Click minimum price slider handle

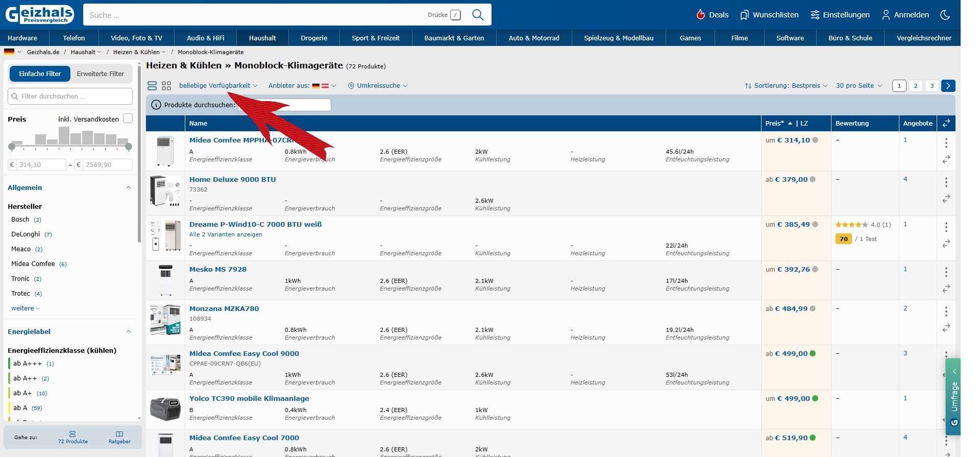(x=12, y=147)
